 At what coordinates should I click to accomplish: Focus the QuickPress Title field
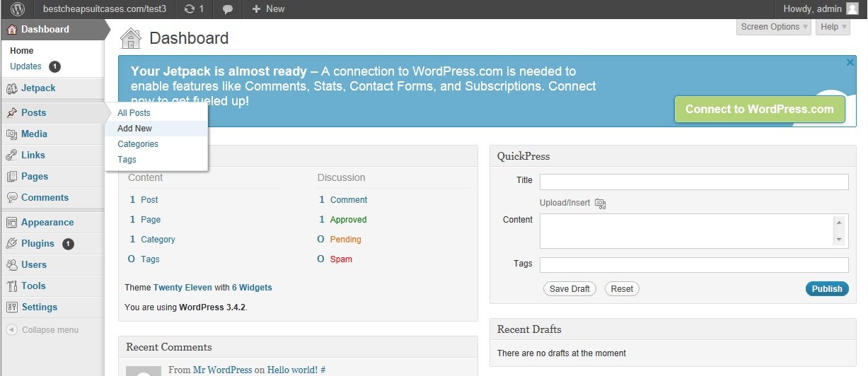tap(694, 182)
